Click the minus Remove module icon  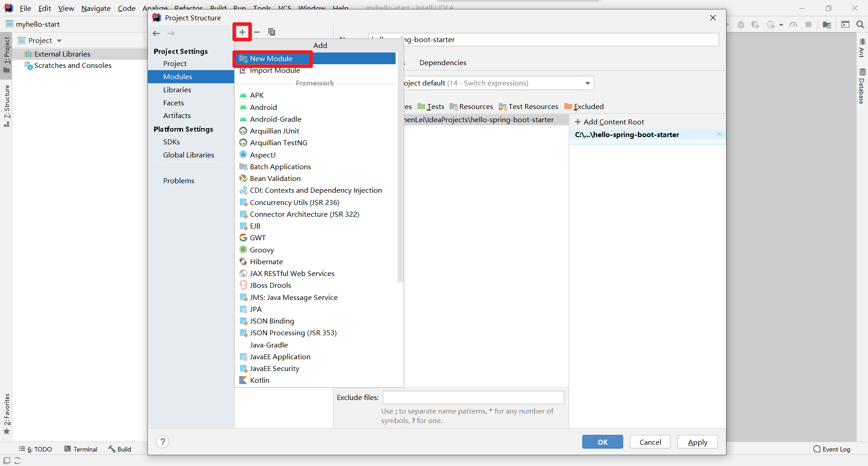tap(257, 32)
